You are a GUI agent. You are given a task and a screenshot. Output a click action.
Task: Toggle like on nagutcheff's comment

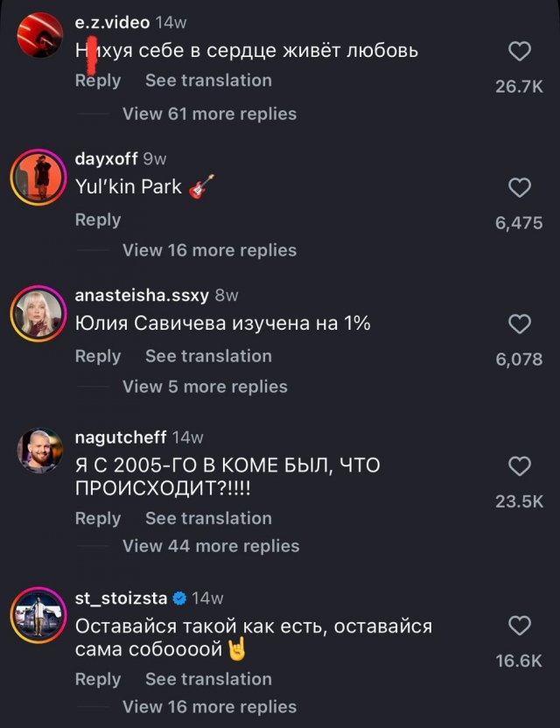tap(520, 465)
